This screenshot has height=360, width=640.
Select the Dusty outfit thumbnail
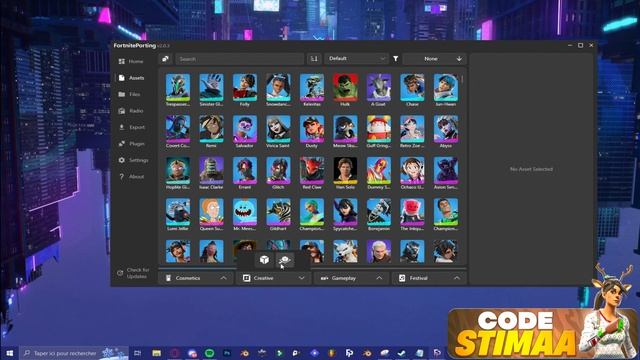(x=312, y=129)
